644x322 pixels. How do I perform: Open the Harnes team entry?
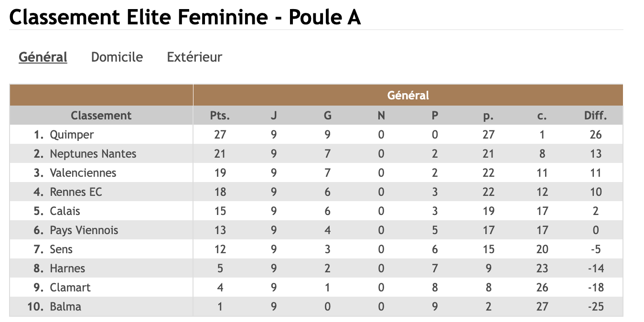67,268
